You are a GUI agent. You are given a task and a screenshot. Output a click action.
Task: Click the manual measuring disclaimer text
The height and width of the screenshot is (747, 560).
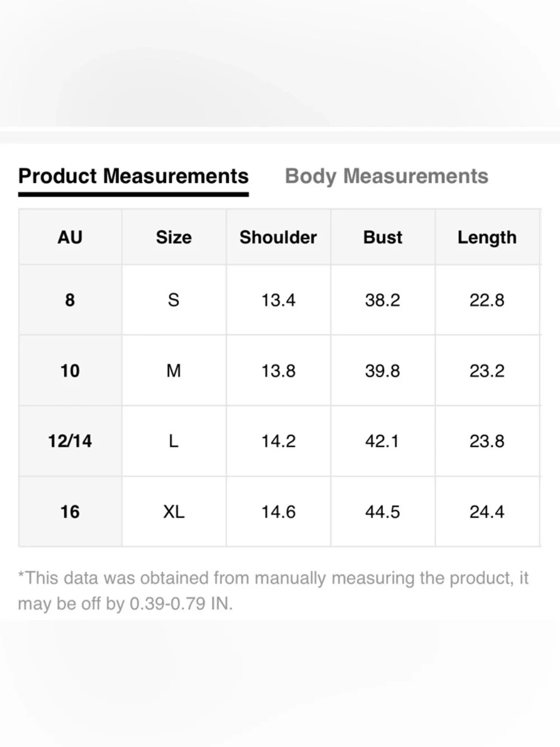(273, 591)
